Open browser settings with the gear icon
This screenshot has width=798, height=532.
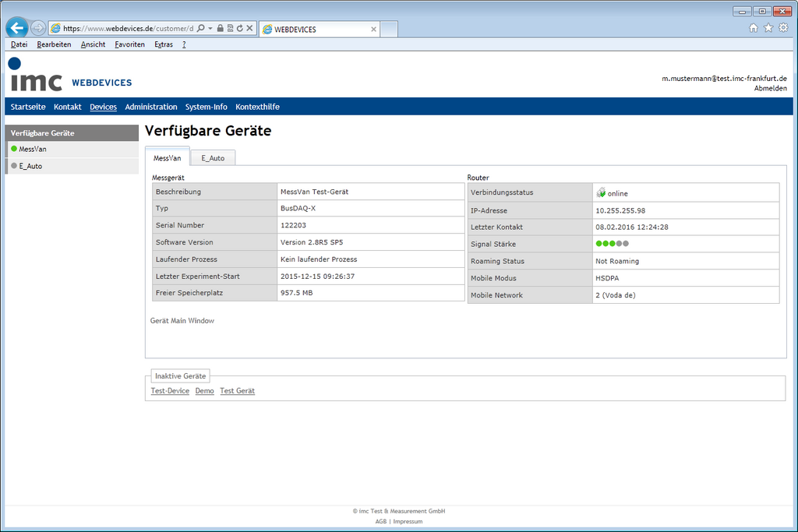tap(783, 27)
